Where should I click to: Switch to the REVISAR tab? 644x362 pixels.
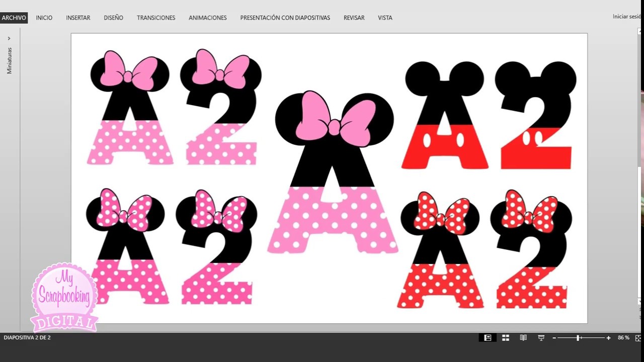click(354, 18)
